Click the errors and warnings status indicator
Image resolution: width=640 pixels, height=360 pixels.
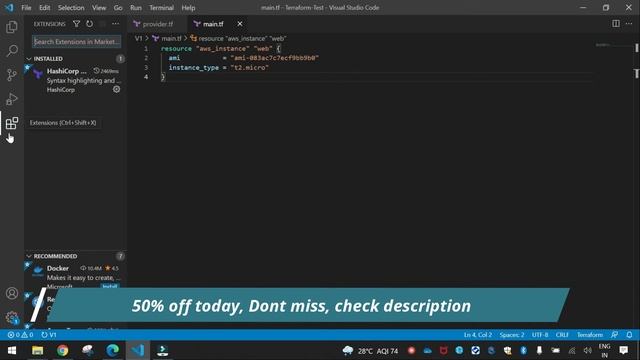click(20, 335)
